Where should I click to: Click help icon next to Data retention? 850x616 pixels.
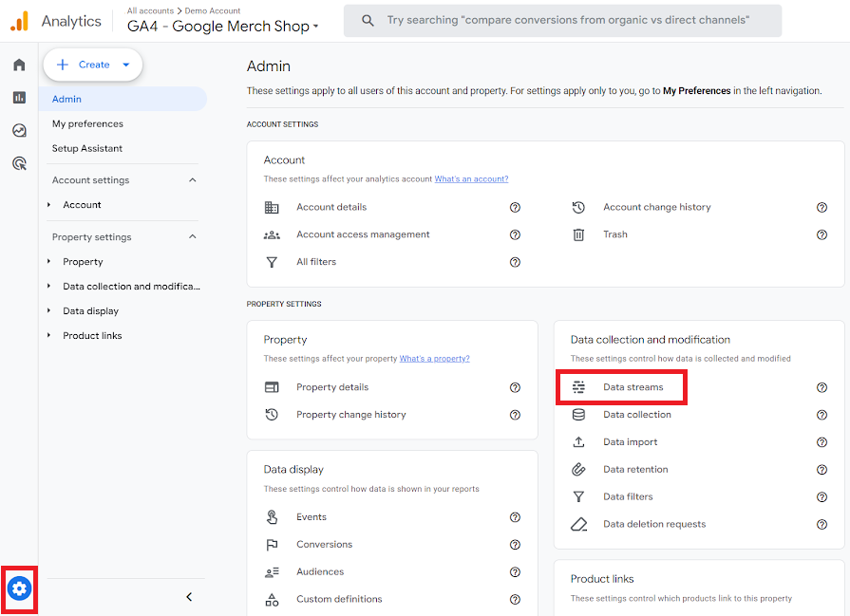click(822, 470)
